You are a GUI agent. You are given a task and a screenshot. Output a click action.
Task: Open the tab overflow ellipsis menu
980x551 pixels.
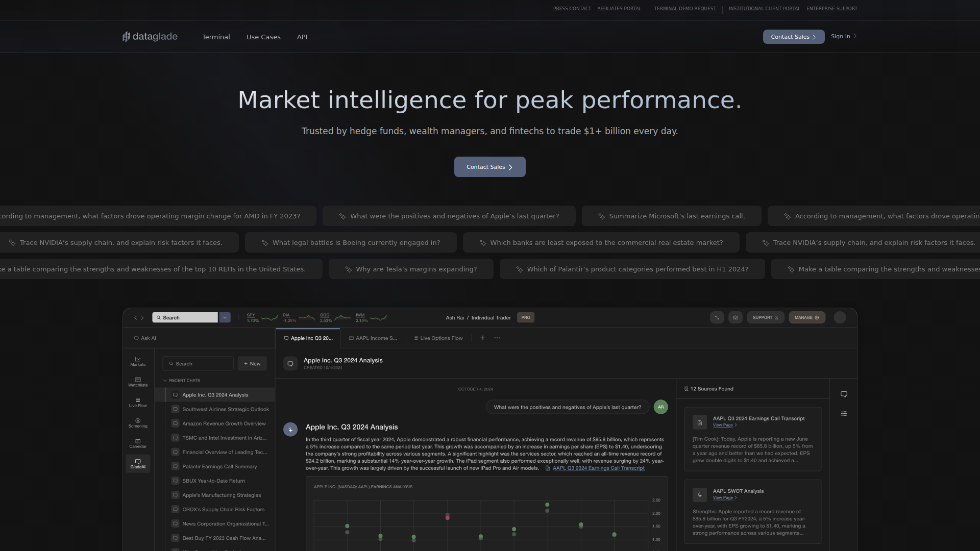coord(497,338)
